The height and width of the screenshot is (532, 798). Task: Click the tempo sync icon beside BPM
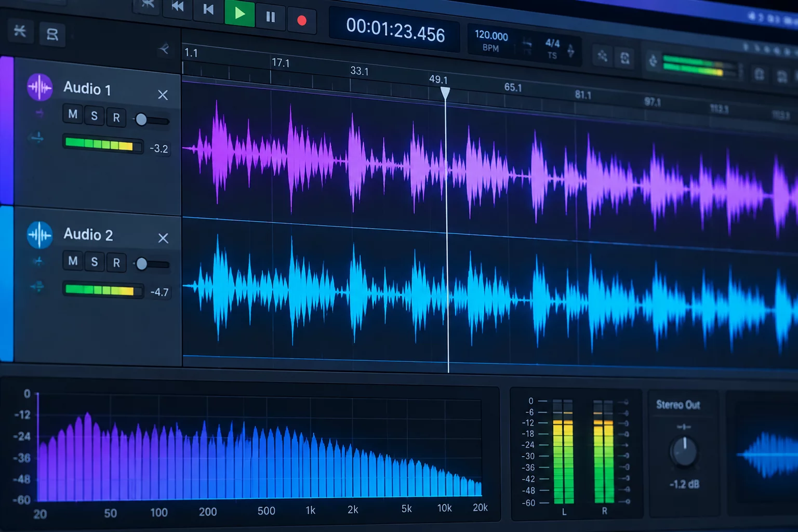tap(527, 46)
